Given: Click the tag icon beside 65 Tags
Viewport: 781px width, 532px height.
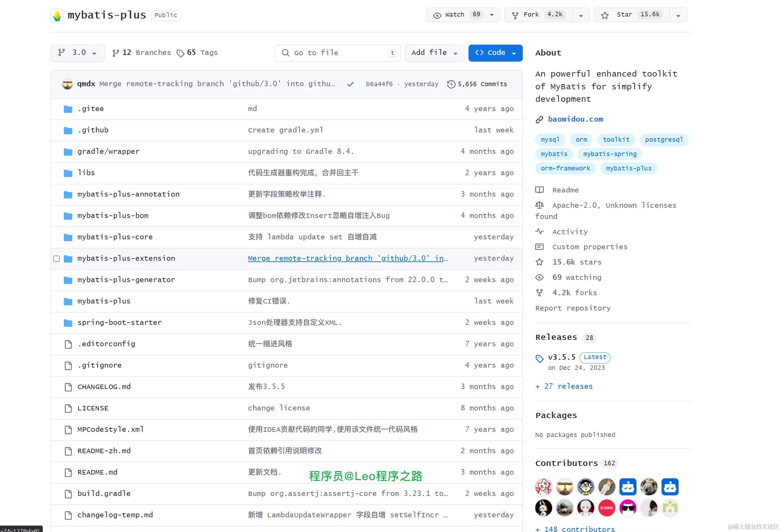Looking at the screenshot, I should click(x=180, y=53).
